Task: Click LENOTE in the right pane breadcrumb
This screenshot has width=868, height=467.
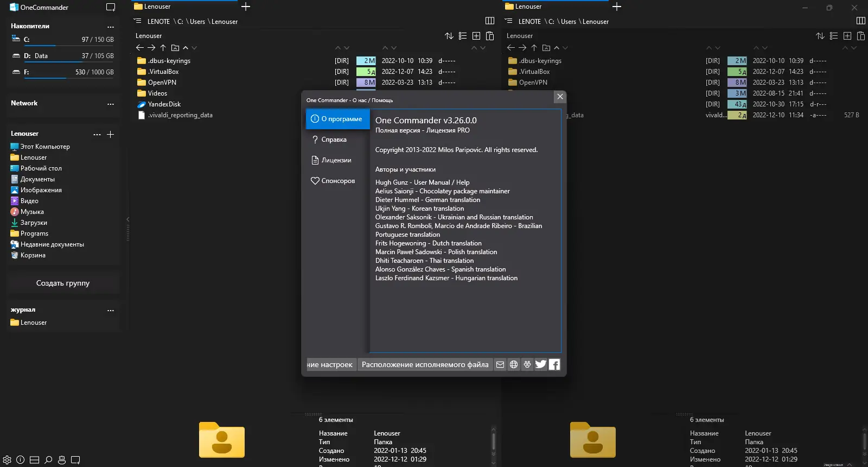Action: click(529, 22)
